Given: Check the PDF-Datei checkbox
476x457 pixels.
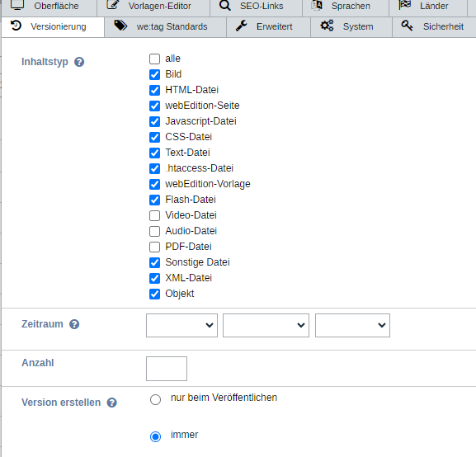Looking at the screenshot, I should [x=154, y=247].
